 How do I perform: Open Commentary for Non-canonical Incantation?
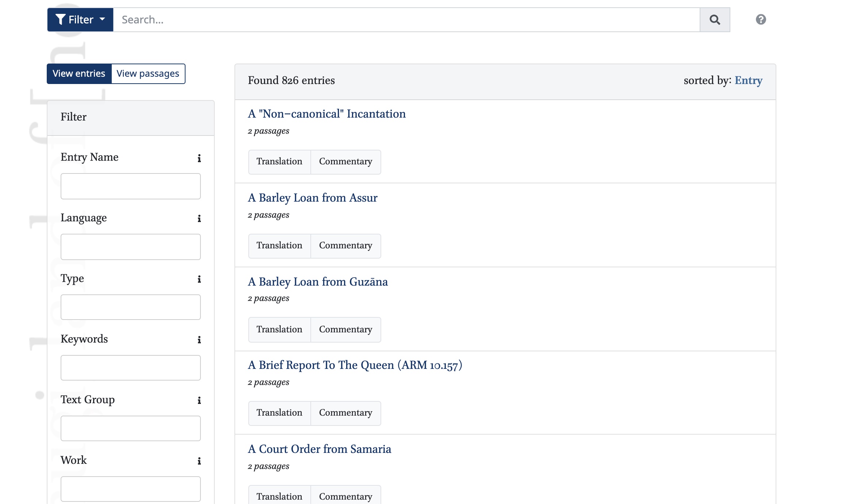[345, 162]
